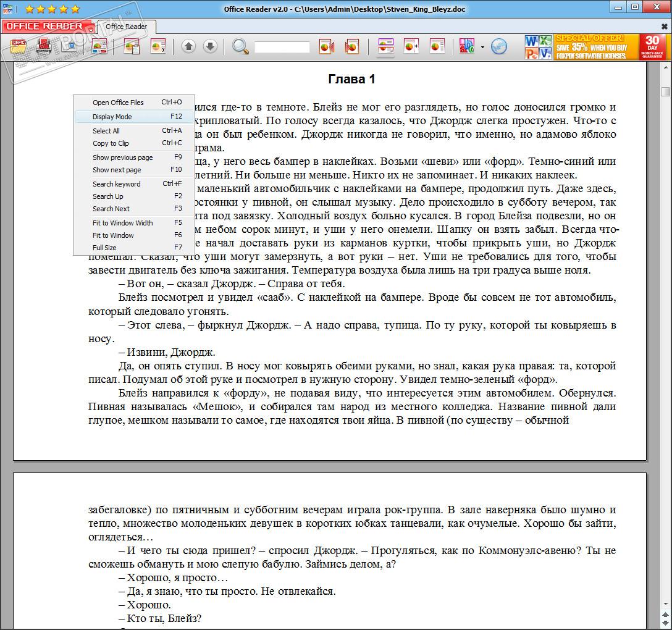The width and height of the screenshot is (672, 630).
Task: Choose Select All in context menu
Action: tap(134, 131)
